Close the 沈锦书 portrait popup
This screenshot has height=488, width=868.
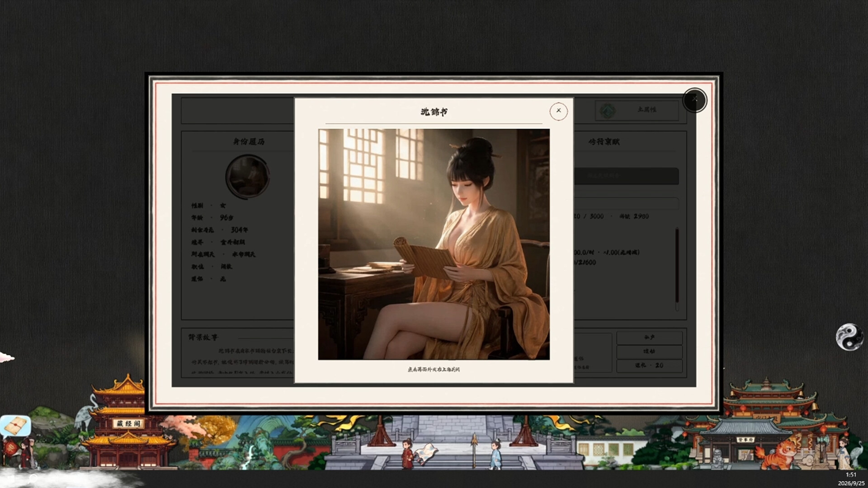click(x=558, y=111)
